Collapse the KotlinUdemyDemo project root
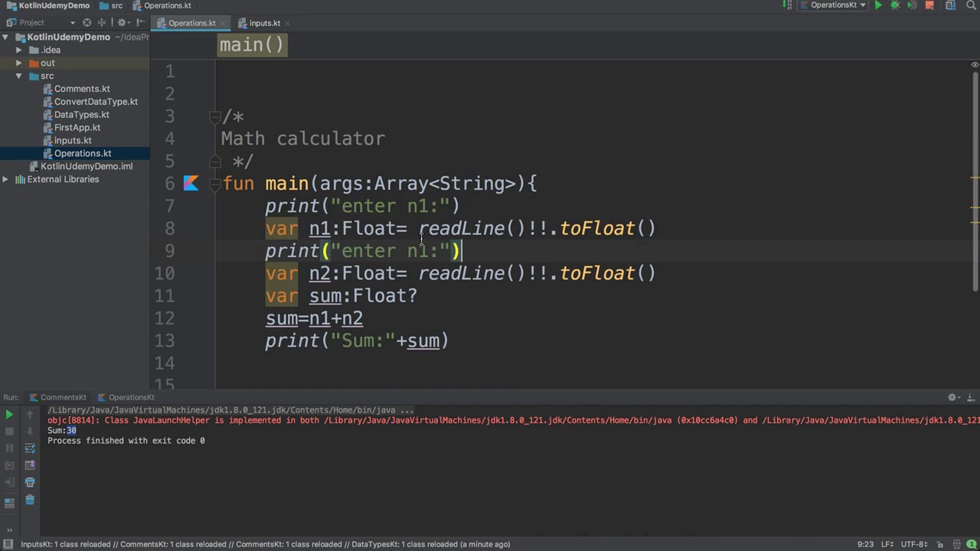 (x=5, y=37)
